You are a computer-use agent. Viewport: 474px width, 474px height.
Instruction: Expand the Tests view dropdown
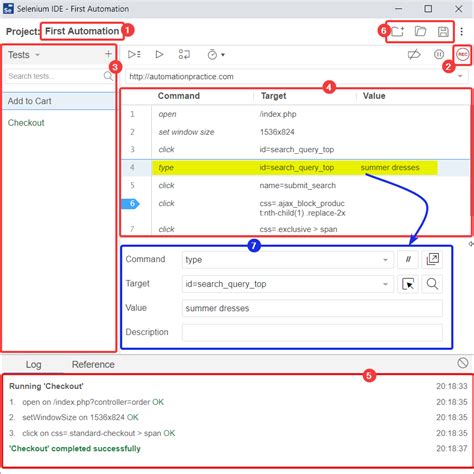pos(37,55)
